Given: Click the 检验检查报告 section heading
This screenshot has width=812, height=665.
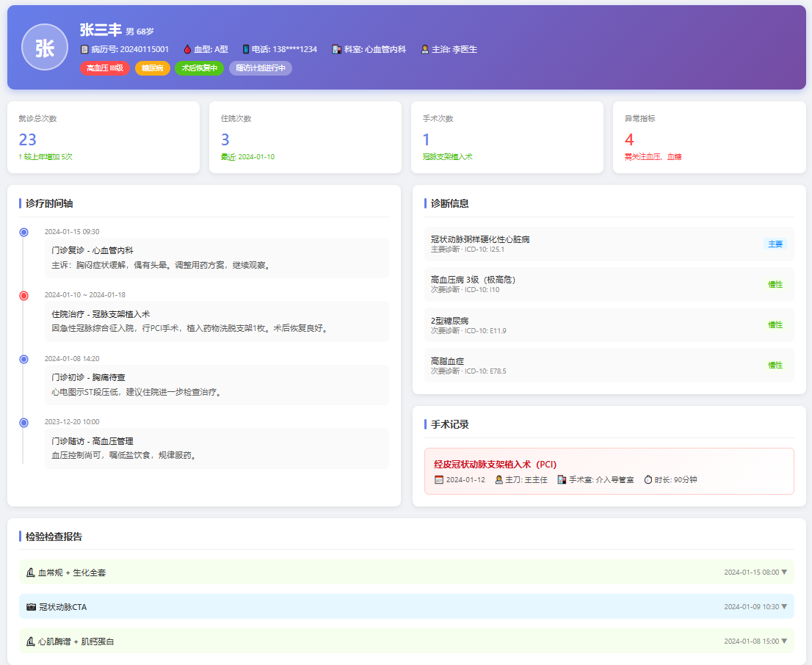Looking at the screenshot, I should pyautogui.click(x=54, y=537).
